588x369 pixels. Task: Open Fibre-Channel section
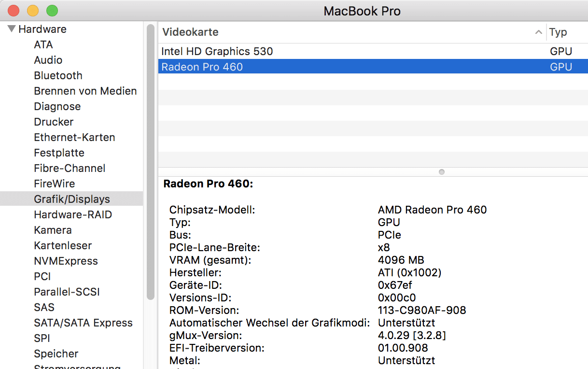70,168
